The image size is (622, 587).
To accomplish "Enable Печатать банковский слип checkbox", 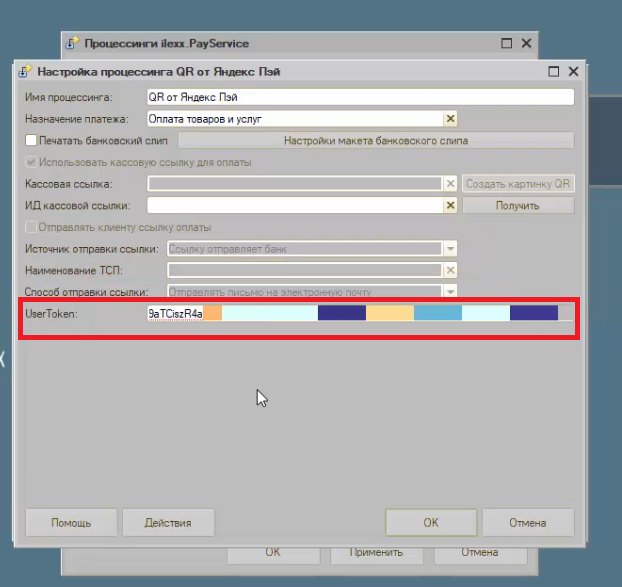I will [x=31, y=140].
